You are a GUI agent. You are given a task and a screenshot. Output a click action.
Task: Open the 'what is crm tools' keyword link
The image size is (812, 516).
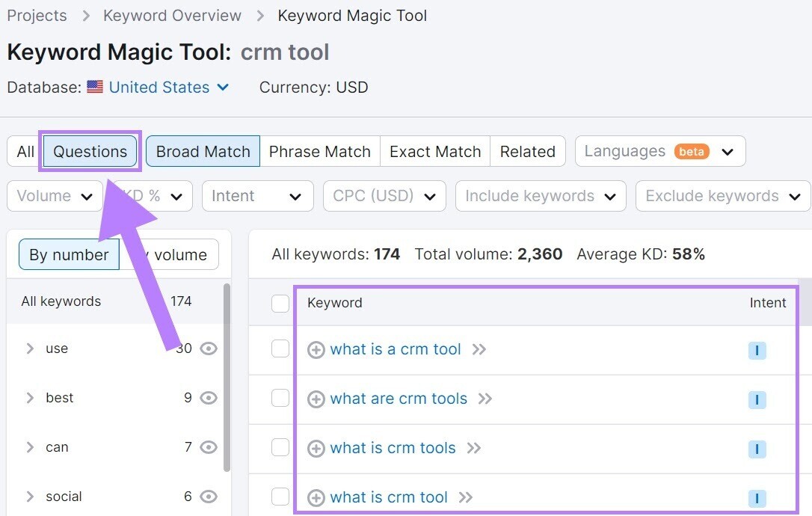click(393, 449)
